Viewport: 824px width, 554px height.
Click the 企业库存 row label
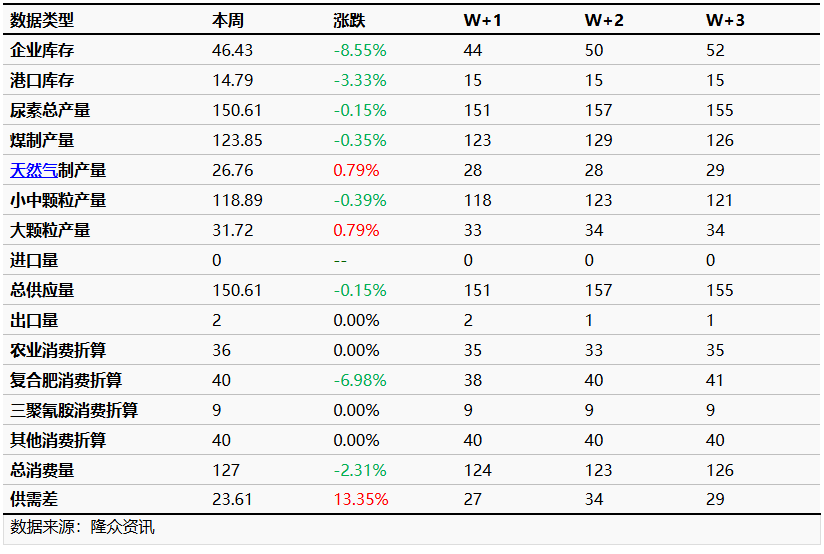[42, 50]
